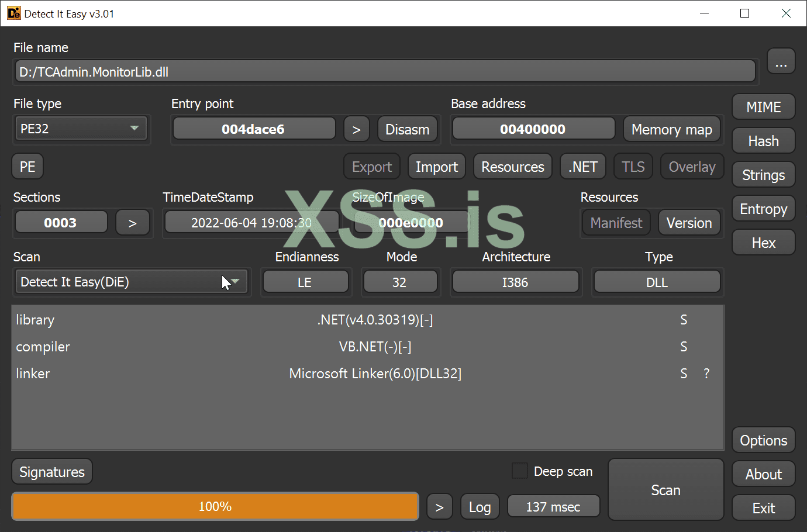Open the Strings viewer
Viewport: 807px width, 532px height.
[x=764, y=175]
